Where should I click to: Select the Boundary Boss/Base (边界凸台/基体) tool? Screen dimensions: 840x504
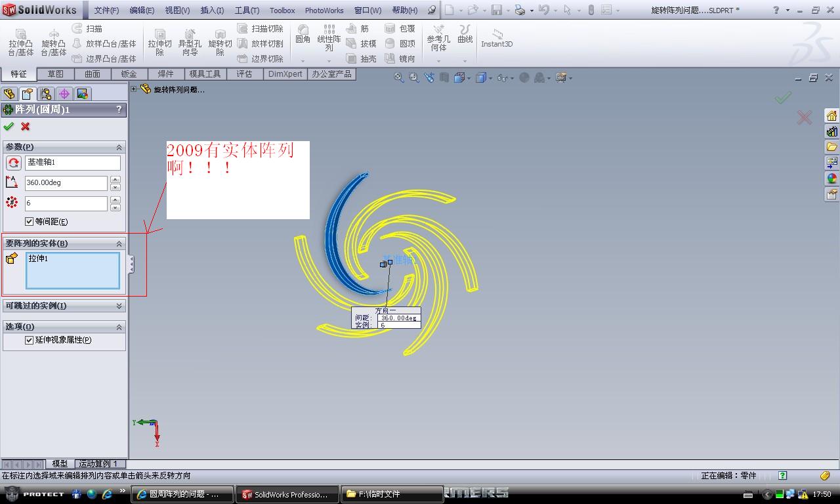(x=104, y=58)
